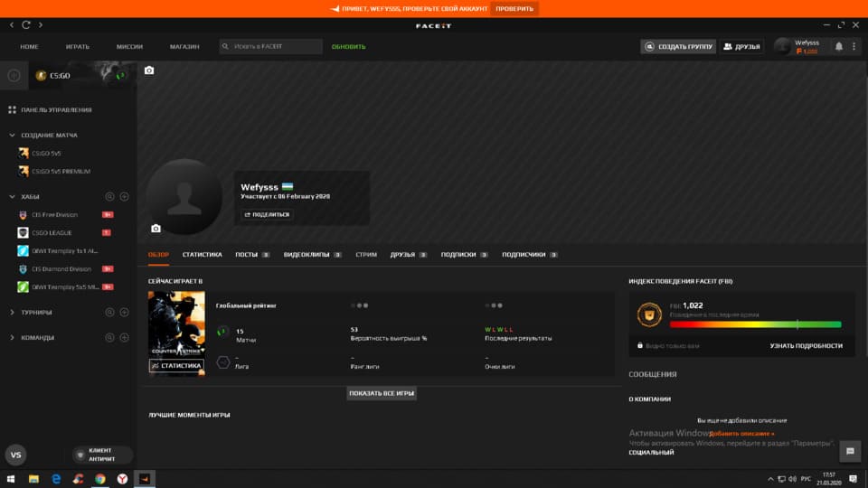Go forward with the right arrow

tap(41, 25)
